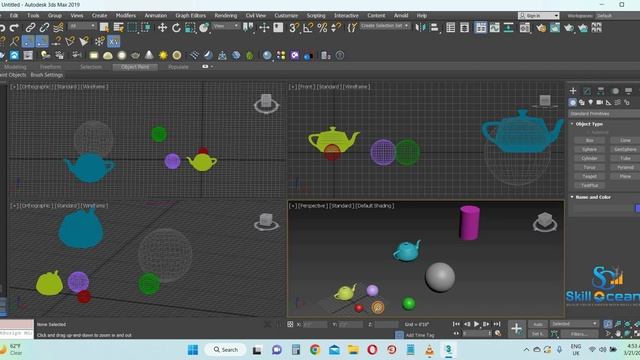Click the help question-mark icon in third toolbar
The height and width of the screenshot is (360, 640).
point(340,55)
